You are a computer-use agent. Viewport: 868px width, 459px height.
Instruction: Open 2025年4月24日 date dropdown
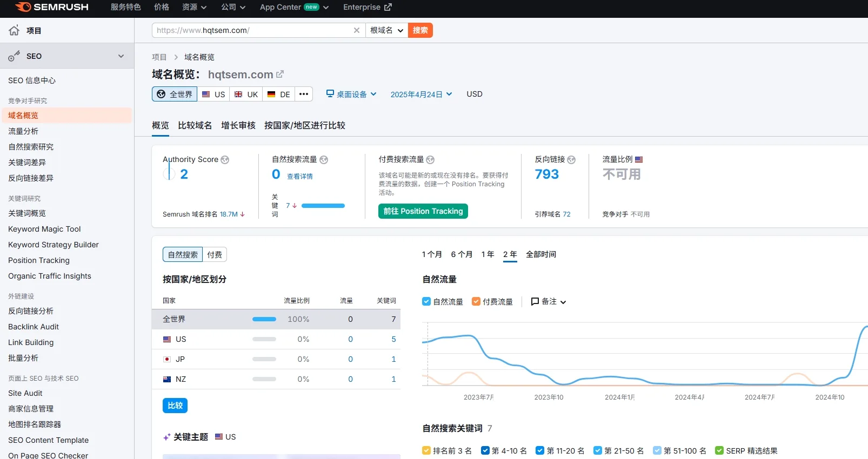coord(422,94)
